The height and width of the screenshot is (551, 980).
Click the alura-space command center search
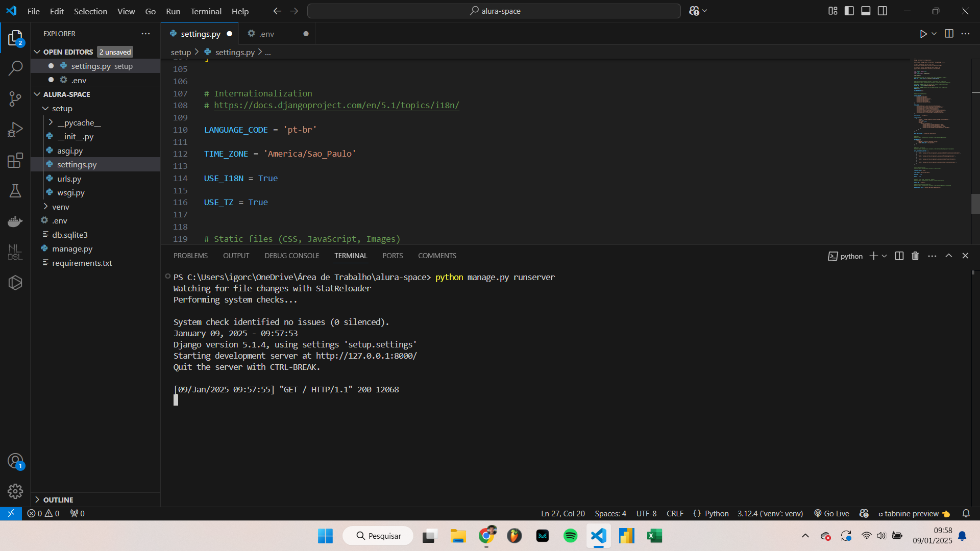pyautogui.click(x=494, y=11)
